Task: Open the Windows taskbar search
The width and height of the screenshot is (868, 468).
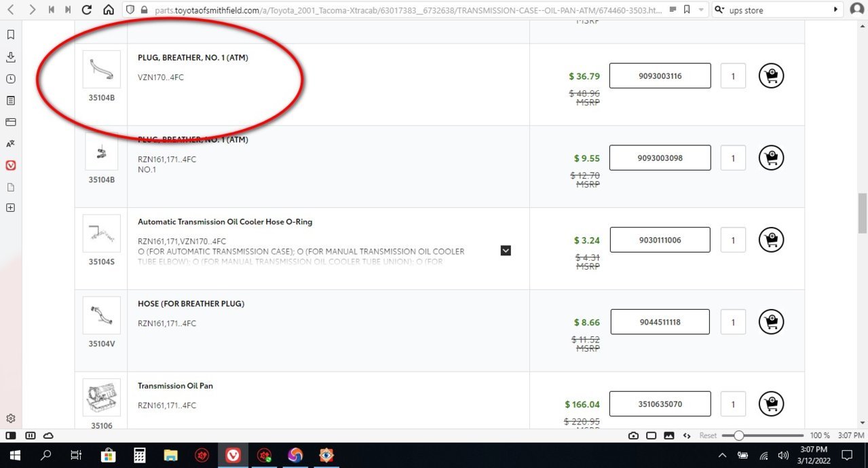Action: [45, 455]
